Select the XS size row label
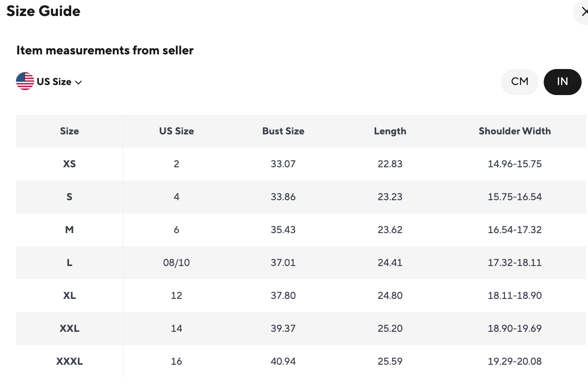Viewport: 588px width, 383px height. 69,164
